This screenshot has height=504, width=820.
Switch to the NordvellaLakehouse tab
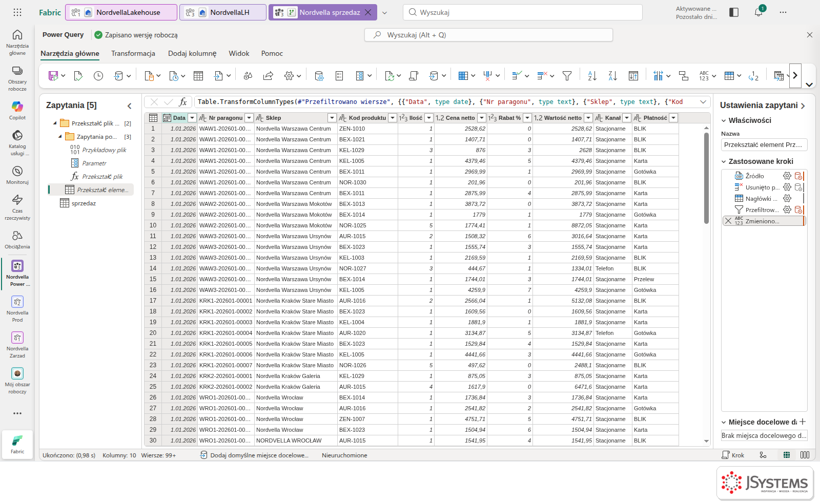[121, 12]
